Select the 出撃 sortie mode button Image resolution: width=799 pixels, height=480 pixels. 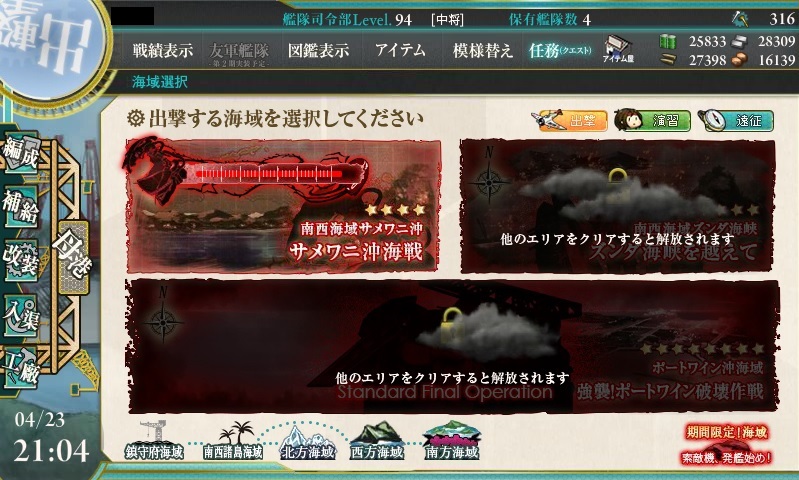point(569,120)
